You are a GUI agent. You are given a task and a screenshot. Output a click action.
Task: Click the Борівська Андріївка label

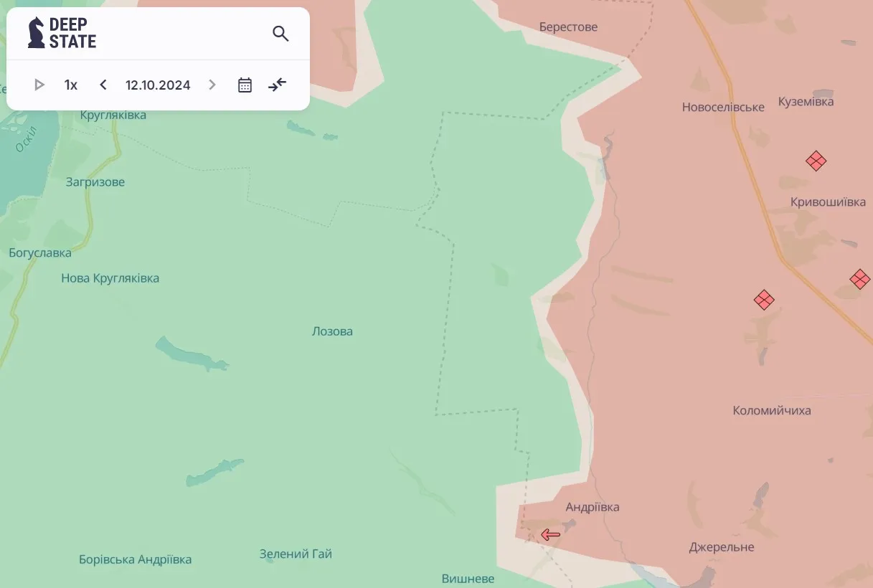[135, 559]
